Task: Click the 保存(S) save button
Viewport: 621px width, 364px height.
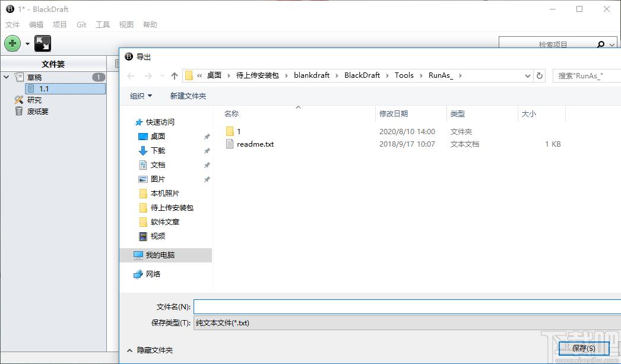Action: (584, 349)
